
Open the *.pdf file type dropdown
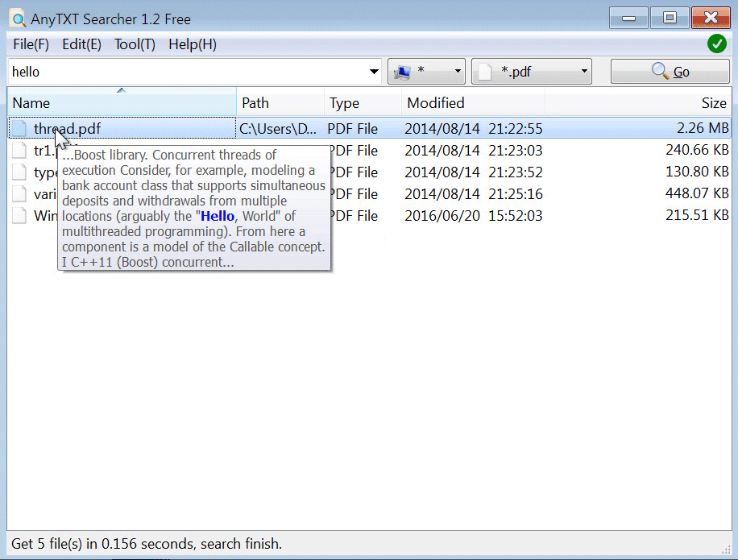[532, 72]
